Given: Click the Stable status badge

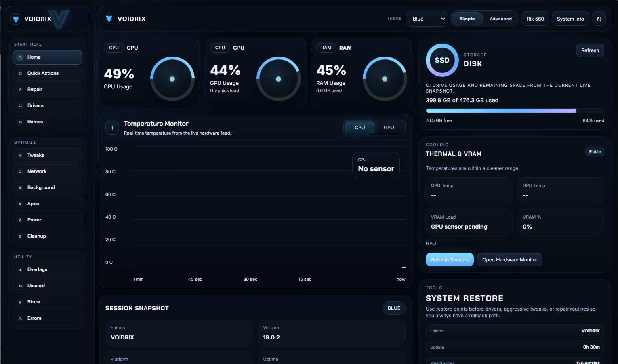Looking at the screenshot, I should (594, 152).
